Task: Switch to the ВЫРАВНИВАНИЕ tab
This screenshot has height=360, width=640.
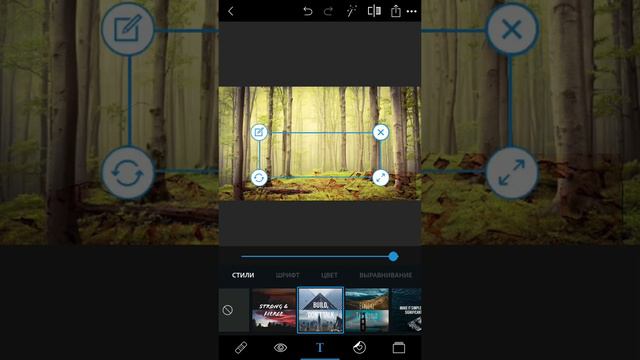Action: click(x=385, y=275)
